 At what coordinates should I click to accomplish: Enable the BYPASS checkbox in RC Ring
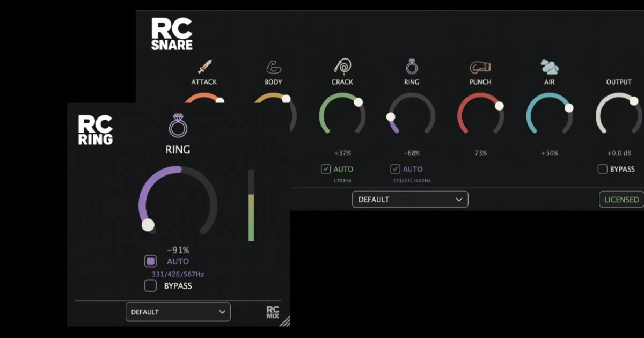[150, 285]
